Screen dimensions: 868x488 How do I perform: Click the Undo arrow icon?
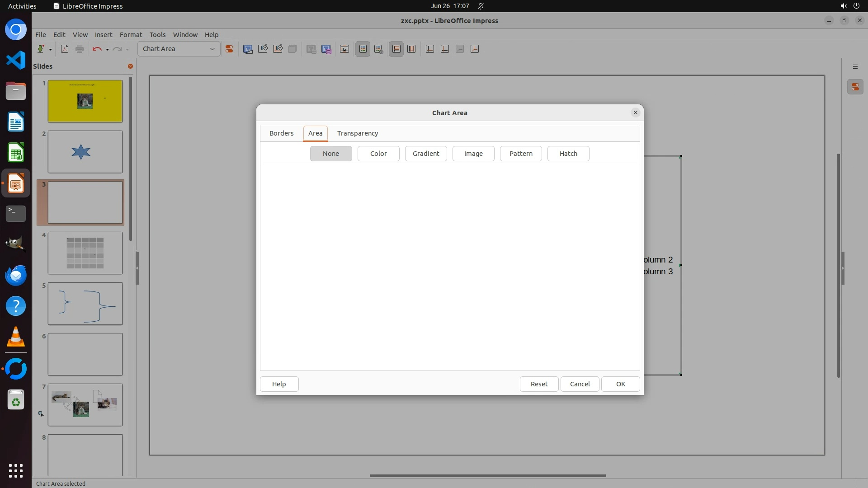click(x=96, y=49)
